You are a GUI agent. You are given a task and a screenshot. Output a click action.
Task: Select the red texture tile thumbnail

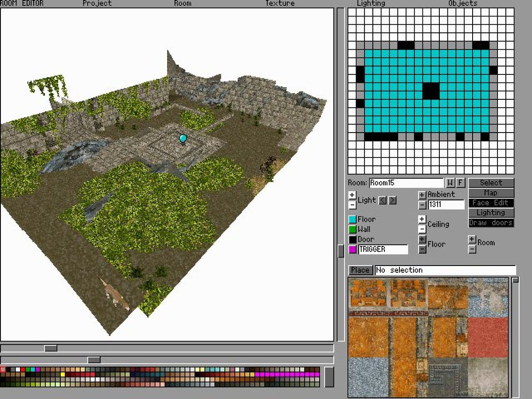tap(488, 337)
